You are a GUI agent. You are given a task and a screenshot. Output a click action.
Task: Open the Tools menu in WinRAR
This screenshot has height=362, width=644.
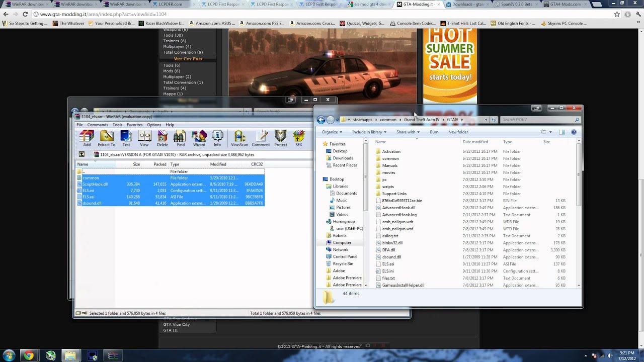[x=117, y=125]
